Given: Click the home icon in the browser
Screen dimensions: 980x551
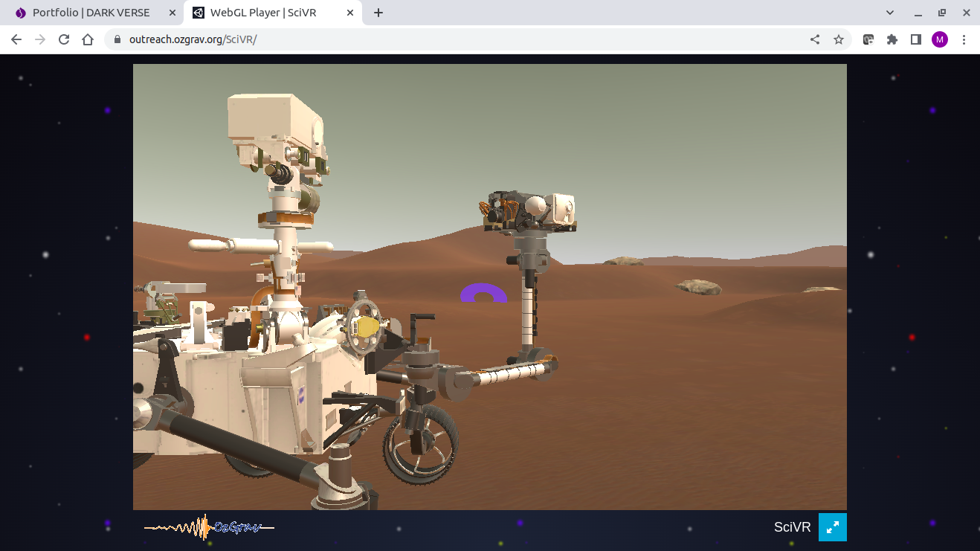Looking at the screenshot, I should (88, 39).
